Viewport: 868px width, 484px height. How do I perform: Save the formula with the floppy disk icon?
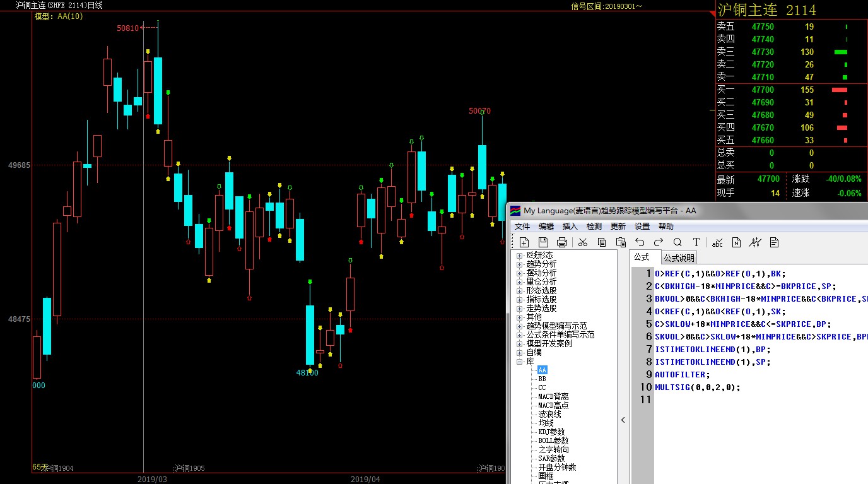543,242
